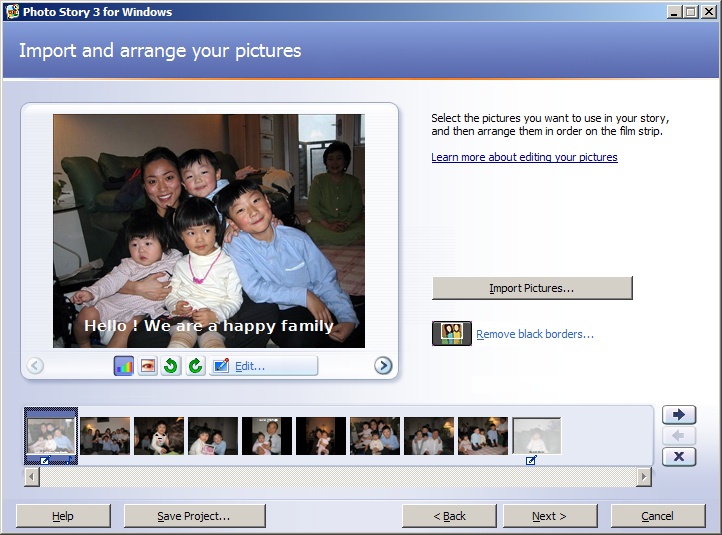Select the faded tenth film strip thumbnail
Screen dimensions: 722x535
point(536,436)
